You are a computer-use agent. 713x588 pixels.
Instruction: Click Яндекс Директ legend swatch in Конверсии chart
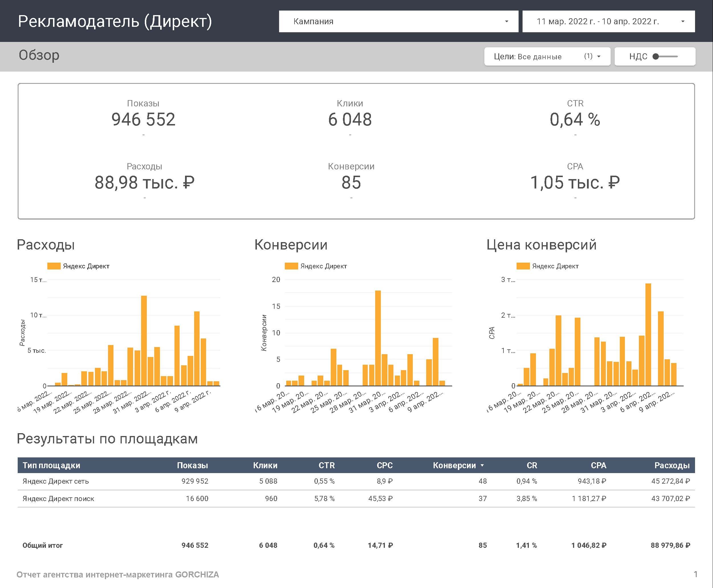tap(291, 266)
